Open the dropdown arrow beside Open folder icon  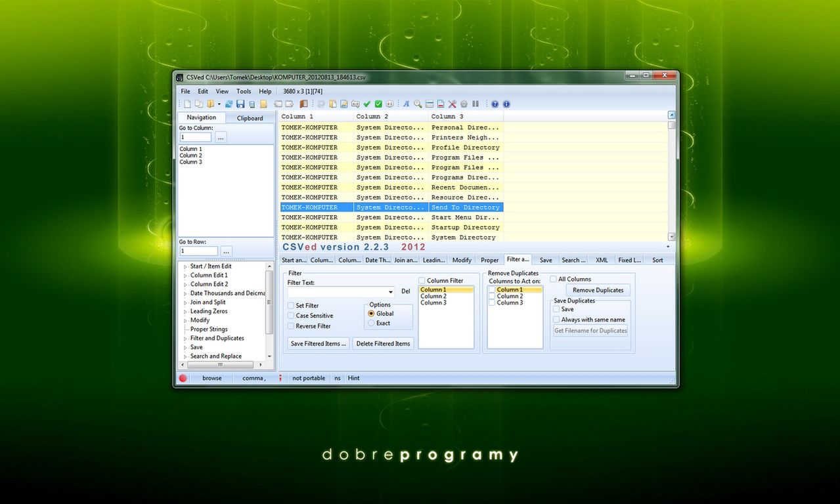219,104
